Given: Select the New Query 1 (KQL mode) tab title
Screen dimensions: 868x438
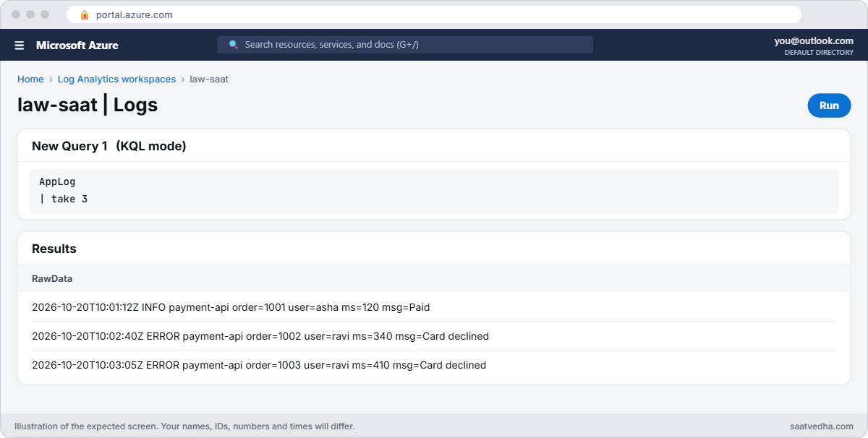Looking at the screenshot, I should (x=109, y=146).
